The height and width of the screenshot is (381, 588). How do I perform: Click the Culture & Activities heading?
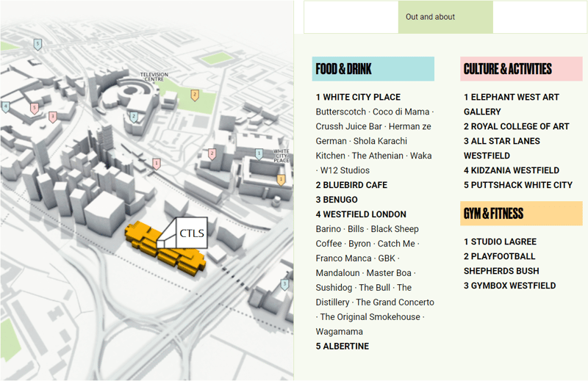point(521,69)
